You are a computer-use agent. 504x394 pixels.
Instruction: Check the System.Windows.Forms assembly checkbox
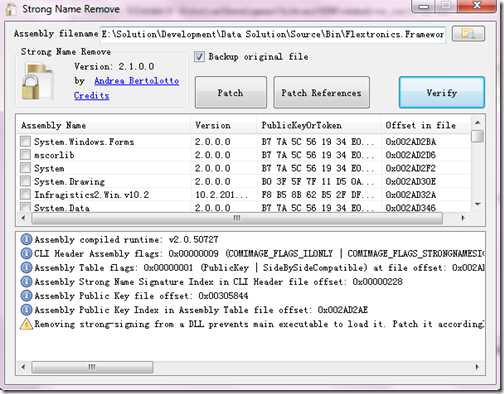pyautogui.click(x=25, y=141)
